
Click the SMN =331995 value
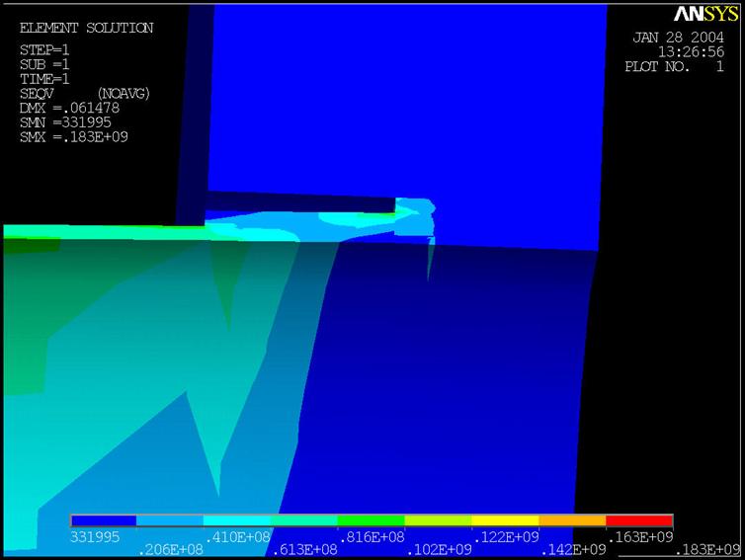[x=65, y=122]
